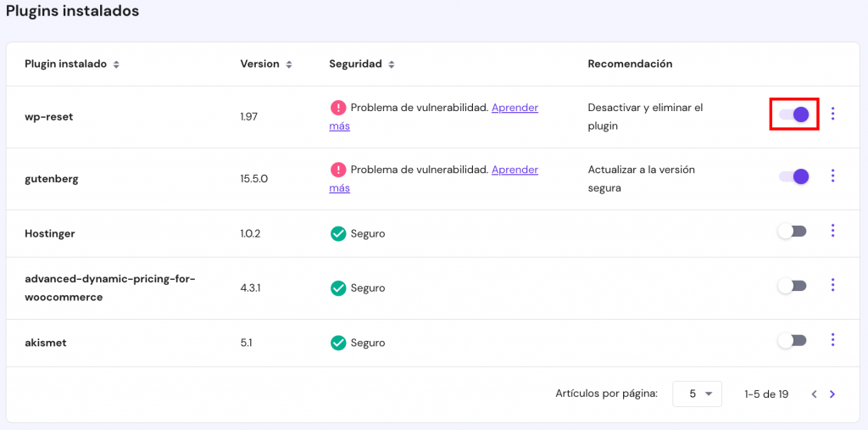The height and width of the screenshot is (430, 868).
Task: Enable the Hostinger plugin toggle
Action: (x=792, y=232)
